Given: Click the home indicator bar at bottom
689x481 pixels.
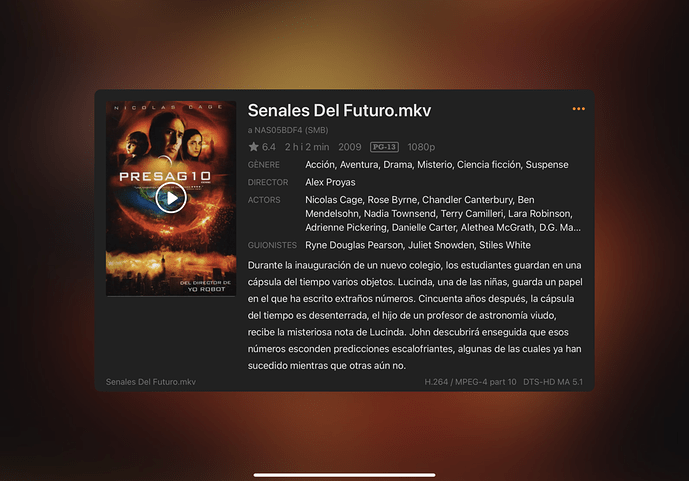Looking at the screenshot, I should (344, 475).
